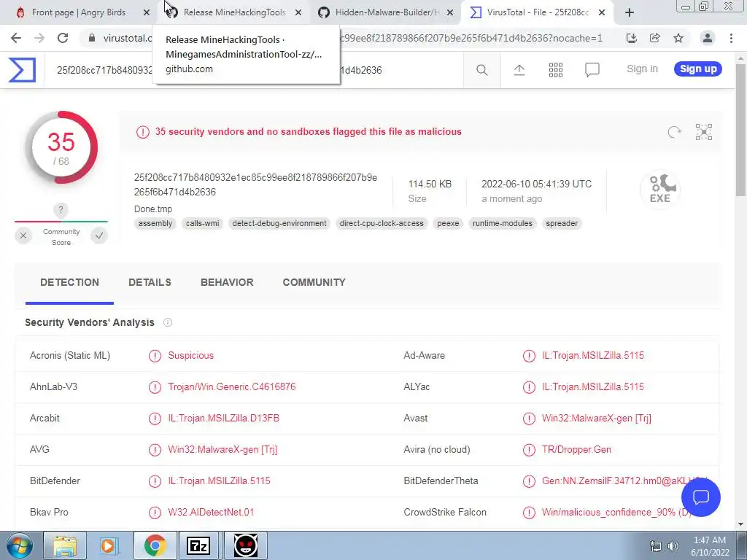Click warning icon in Acronis (Static ML) row

point(155,356)
